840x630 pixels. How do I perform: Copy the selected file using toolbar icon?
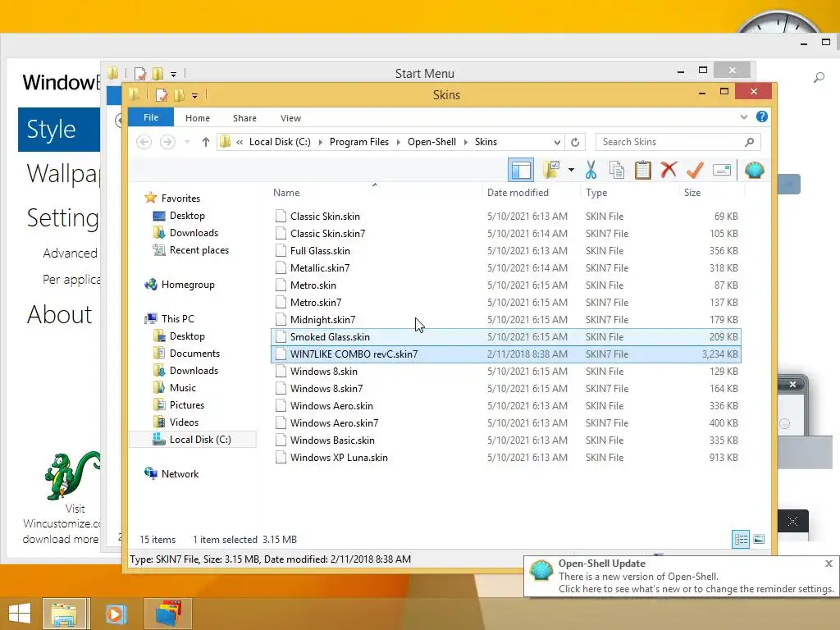tap(617, 171)
